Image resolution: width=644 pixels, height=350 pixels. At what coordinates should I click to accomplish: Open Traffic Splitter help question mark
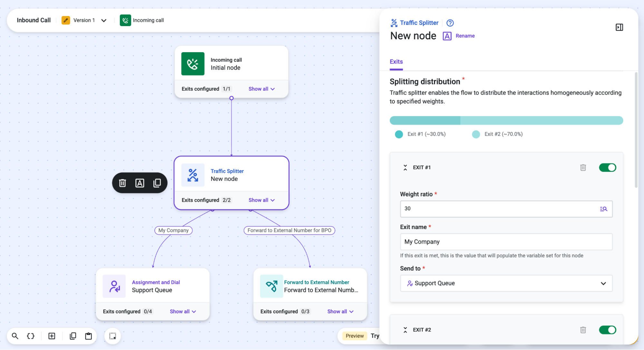coord(450,23)
